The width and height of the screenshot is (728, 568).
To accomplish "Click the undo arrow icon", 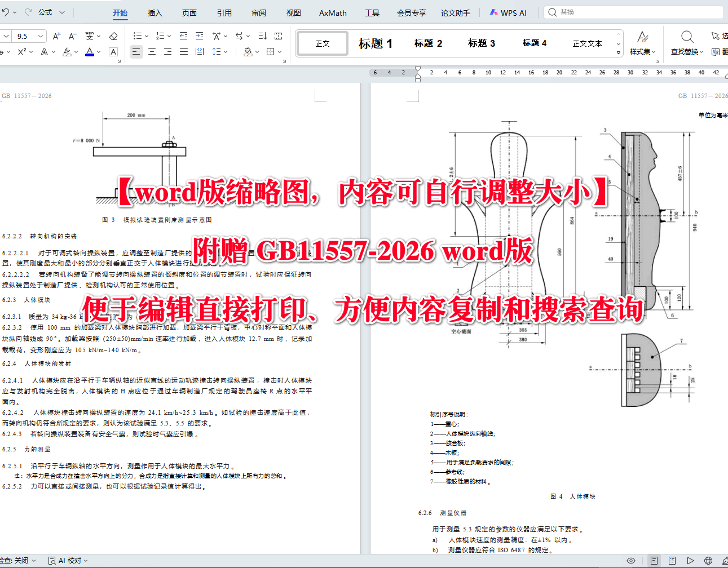I will [6, 12].
